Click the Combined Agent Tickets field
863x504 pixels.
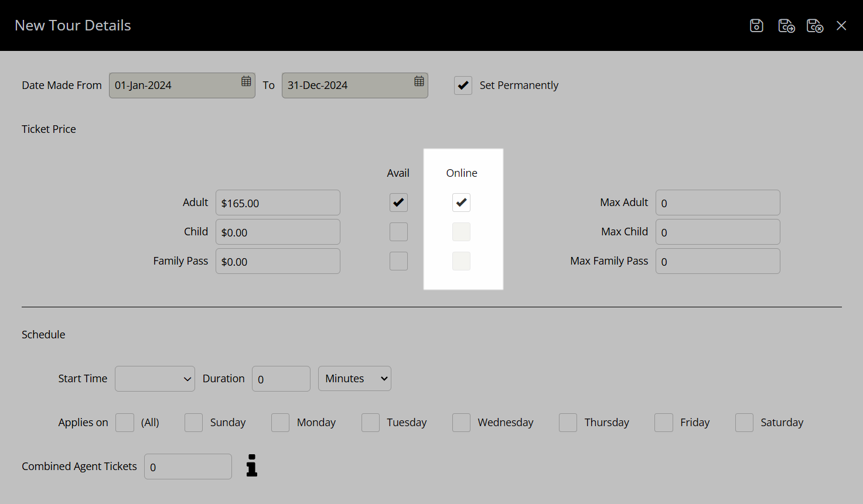pos(188,467)
